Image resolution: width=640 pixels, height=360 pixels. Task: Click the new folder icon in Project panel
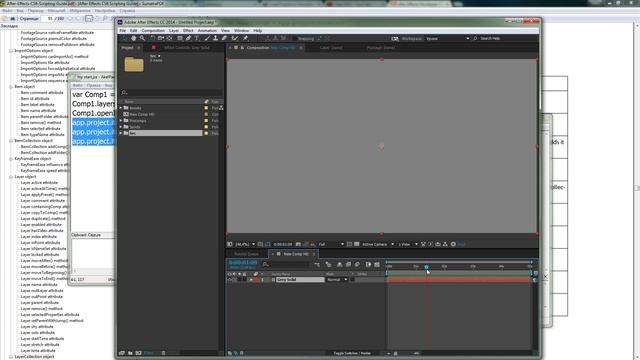(130, 353)
